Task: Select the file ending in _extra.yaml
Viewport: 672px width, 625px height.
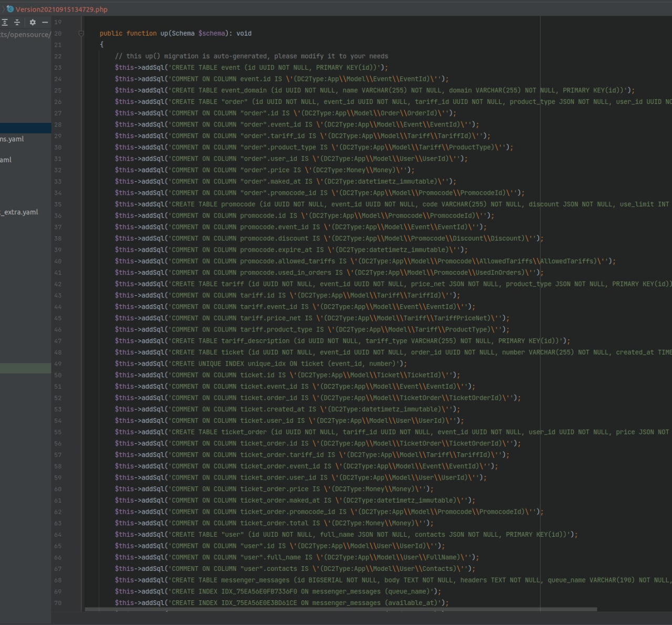Action: 19,212
